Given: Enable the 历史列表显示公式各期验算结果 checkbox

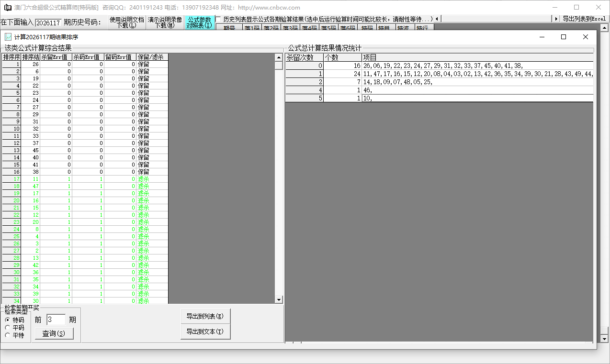Looking at the screenshot, I should pos(218,19).
